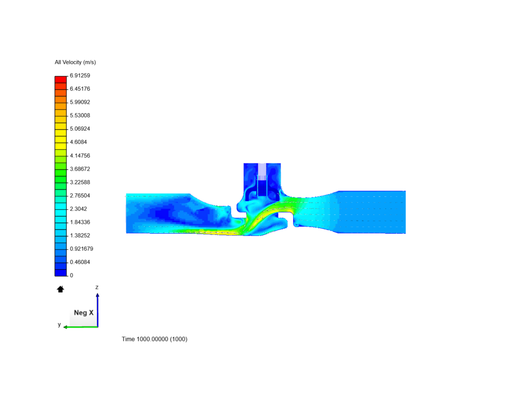Select the Neg X orientation cube face

(x=83, y=313)
